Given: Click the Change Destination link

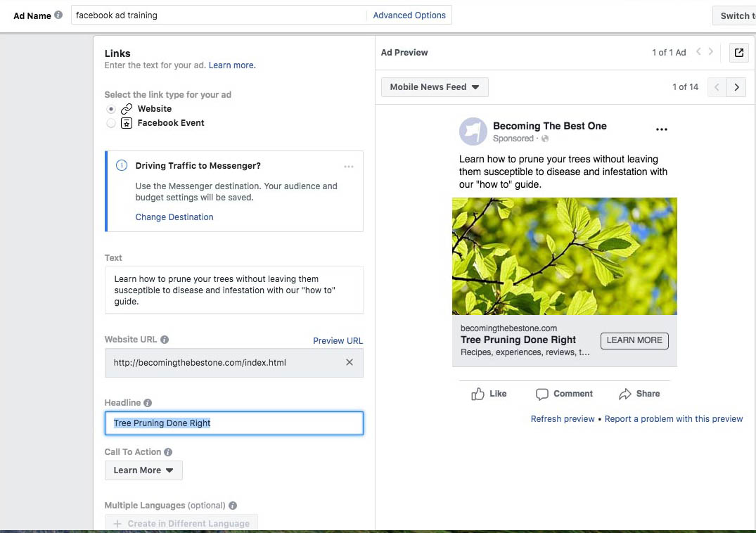Looking at the screenshot, I should pyautogui.click(x=174, y=217).
